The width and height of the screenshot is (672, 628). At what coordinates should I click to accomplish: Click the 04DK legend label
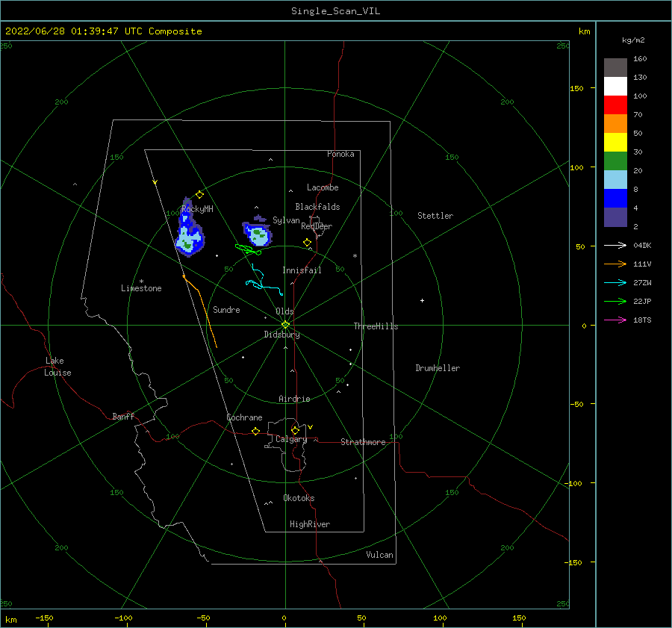(642, 246)
